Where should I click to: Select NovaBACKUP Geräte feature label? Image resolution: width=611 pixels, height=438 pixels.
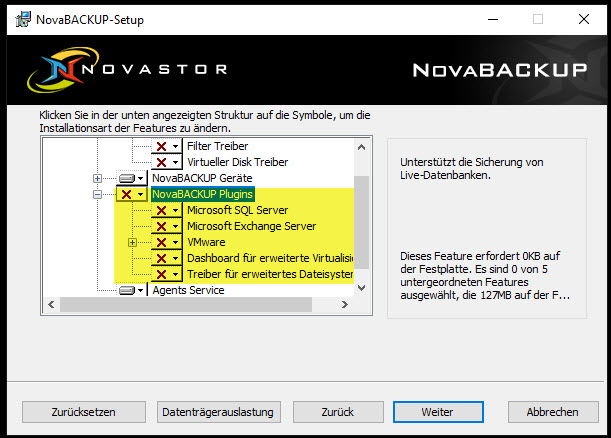202,178
